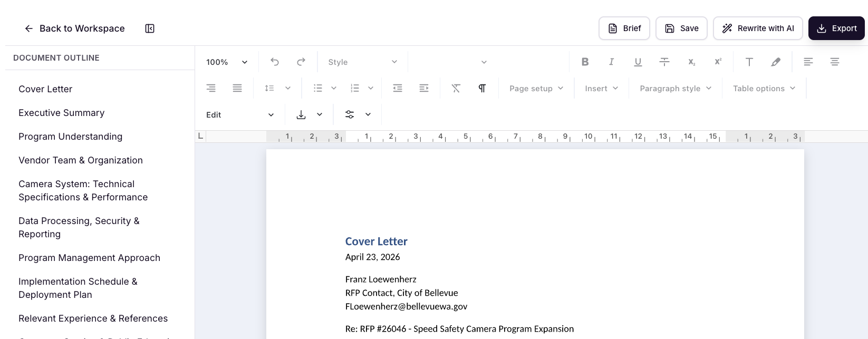Open the Paragraph style menu
This screenshot has height=339, width=868.
pos(676,88)
